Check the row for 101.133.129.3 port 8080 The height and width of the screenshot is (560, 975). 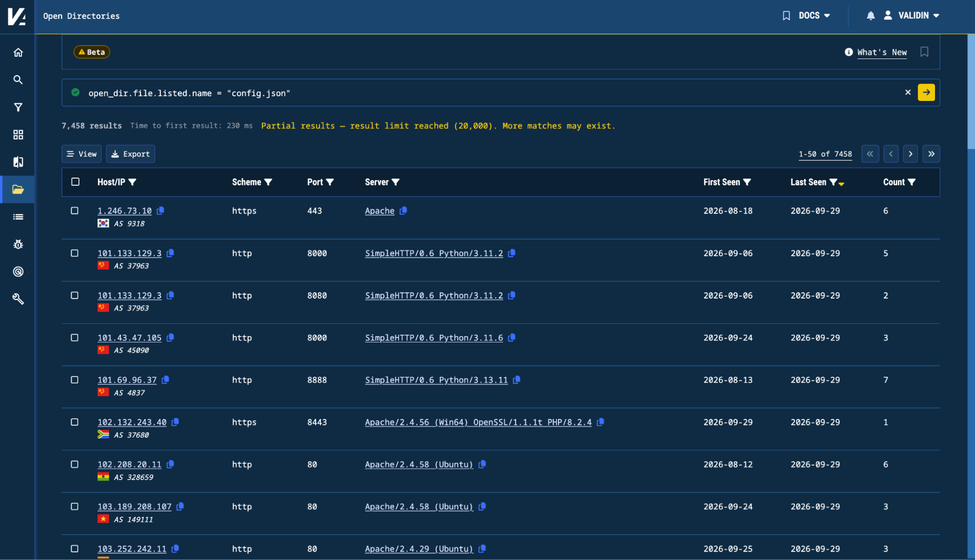[x=75, y=296]
